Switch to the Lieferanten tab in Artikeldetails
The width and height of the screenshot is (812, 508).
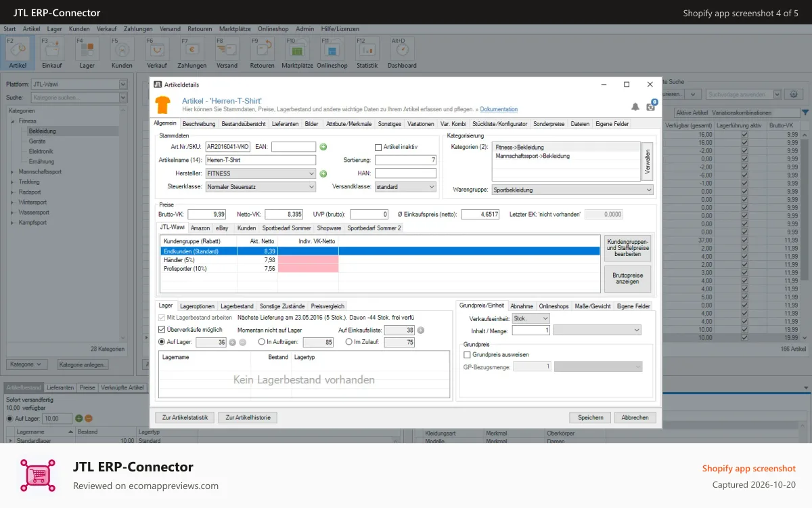pyautogui.click(x=285, y=124)
